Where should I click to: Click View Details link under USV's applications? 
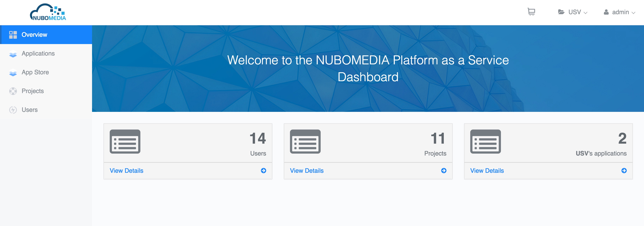coord(487,171)
